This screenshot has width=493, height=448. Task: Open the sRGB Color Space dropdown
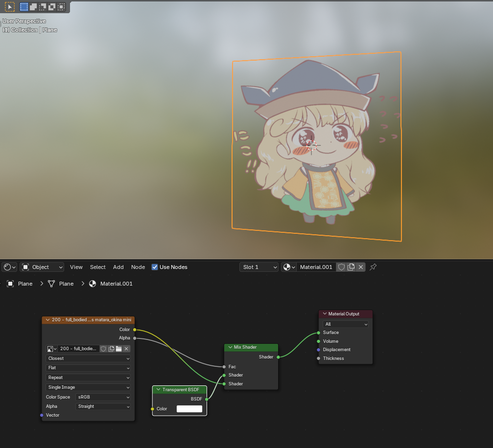(x=103, y=397)
